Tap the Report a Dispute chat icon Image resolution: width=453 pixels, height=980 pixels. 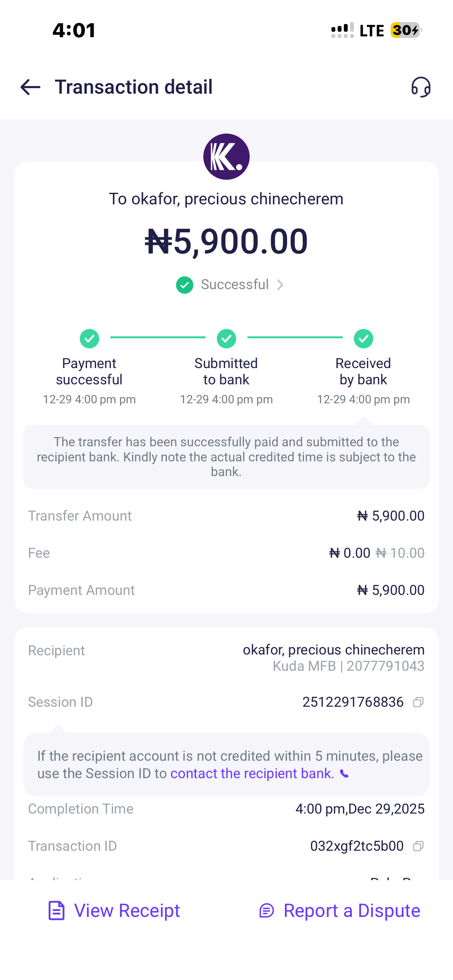click(x=267, y=911)
